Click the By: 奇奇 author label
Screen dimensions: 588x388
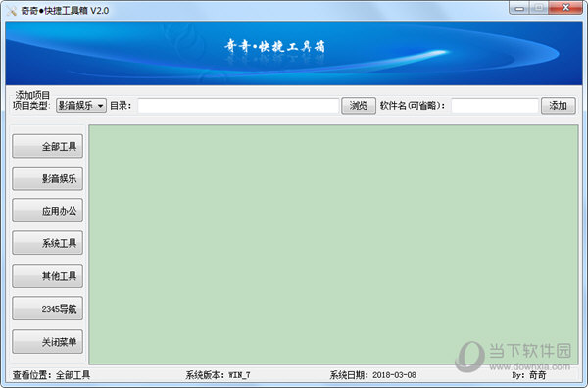click(529, 375)
